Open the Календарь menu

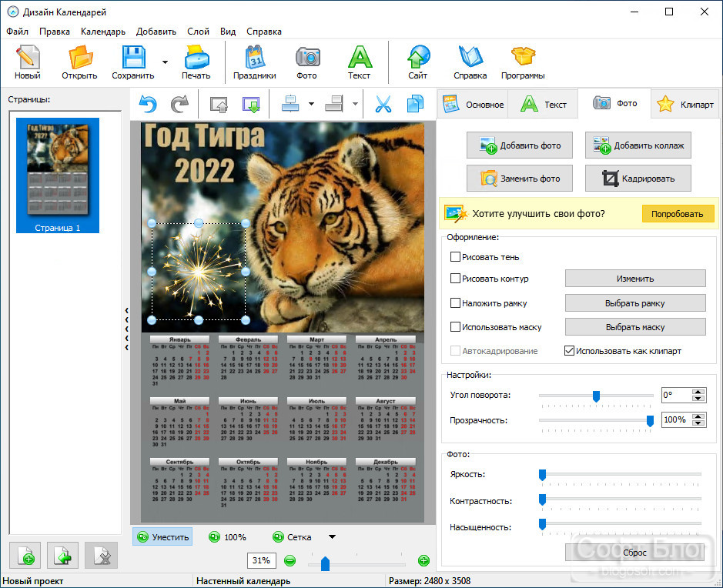tap(103, 32)
